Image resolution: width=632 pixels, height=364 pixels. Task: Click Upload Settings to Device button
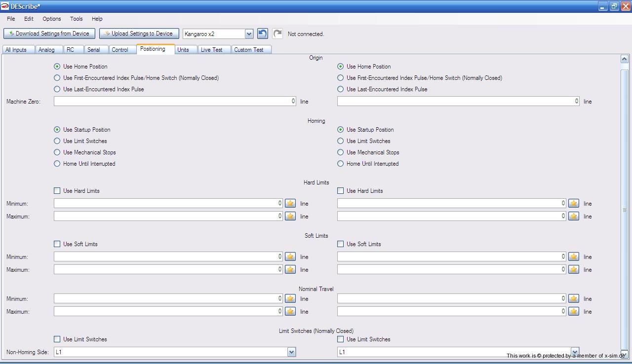[139, 34]
